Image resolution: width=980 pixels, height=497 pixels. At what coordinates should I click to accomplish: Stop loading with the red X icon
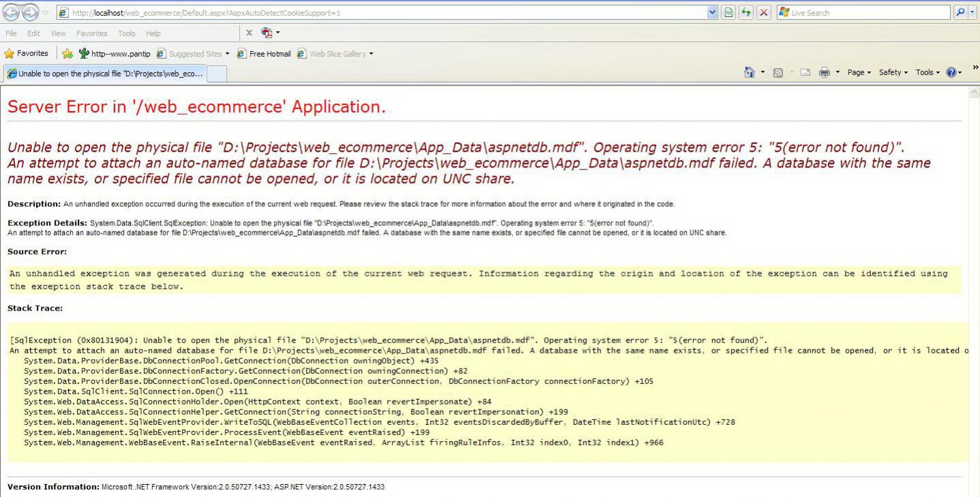tap(764, 12)
